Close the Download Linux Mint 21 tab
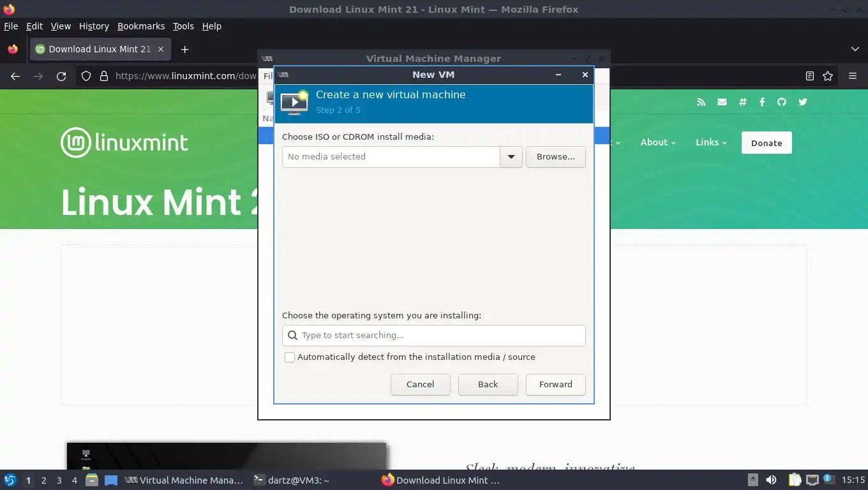Viewport: 868px width, 490px height. (x=161, y=49)
